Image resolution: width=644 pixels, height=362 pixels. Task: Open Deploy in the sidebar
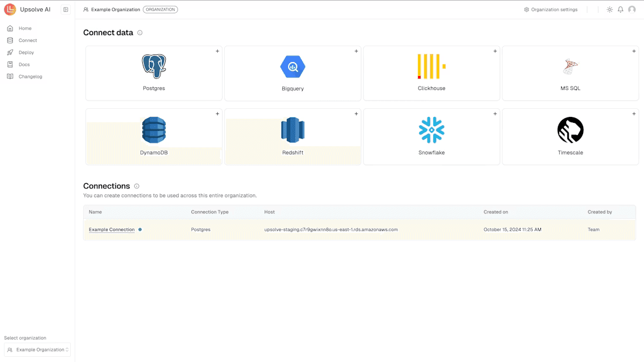(x=26, y=53)
